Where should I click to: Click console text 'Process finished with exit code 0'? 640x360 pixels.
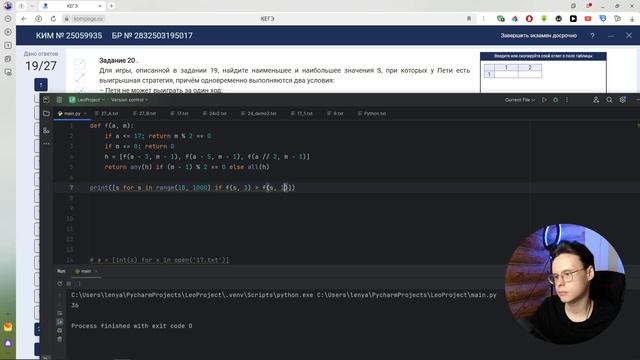131,326
